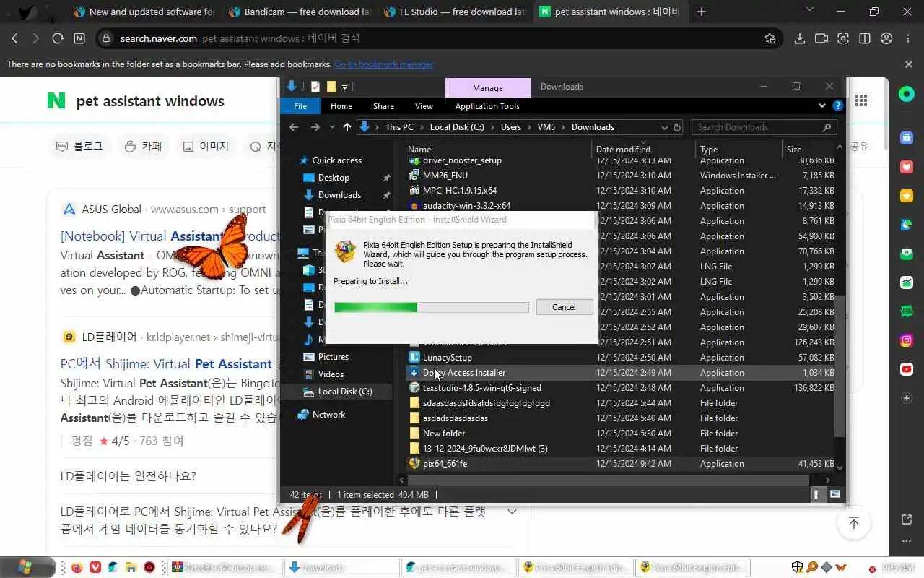Switch to the Share ribbon tab
This screenshot has height=578, width=924.
click(x=383, y=106)
